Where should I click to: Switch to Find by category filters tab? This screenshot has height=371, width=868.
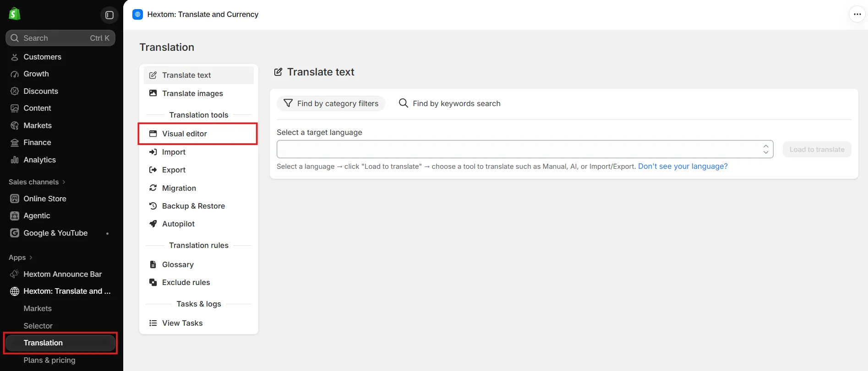[331, 103]
